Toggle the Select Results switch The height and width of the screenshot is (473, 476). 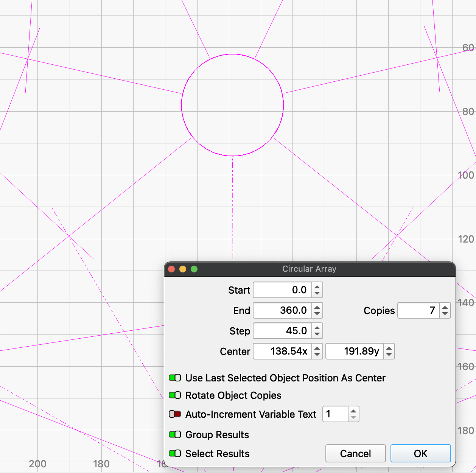175,453
